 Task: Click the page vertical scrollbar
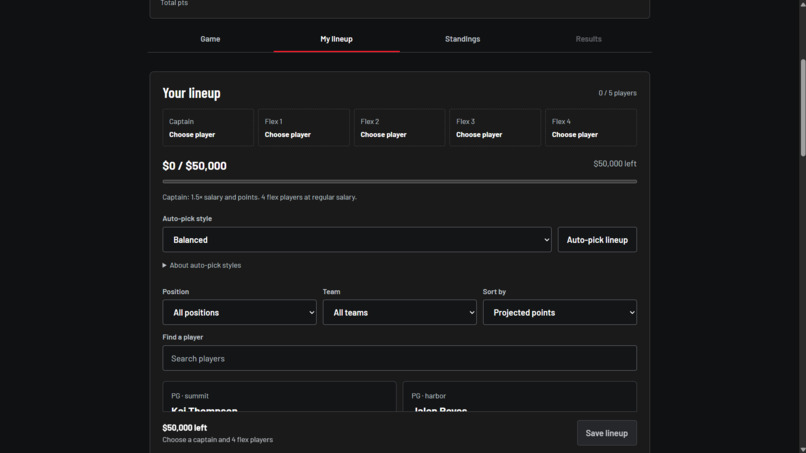(802, 108)
